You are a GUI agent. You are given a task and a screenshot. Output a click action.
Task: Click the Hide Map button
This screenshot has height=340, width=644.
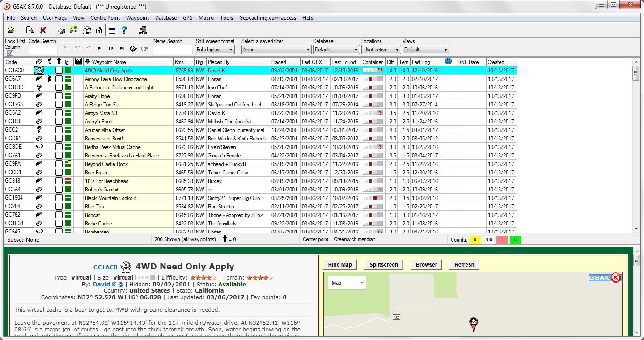coord(340,265)
